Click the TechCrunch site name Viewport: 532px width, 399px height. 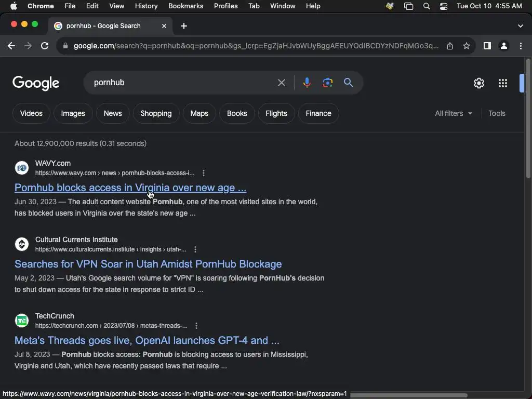coord(55,316)
